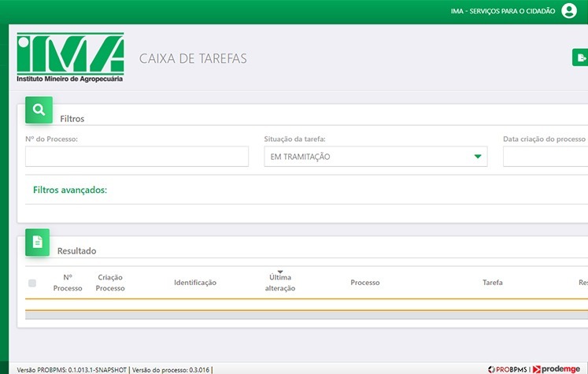Toggle the select-all checkbox in results table
588x374 pixels.
pyautogui.click(x=32, y=283)
